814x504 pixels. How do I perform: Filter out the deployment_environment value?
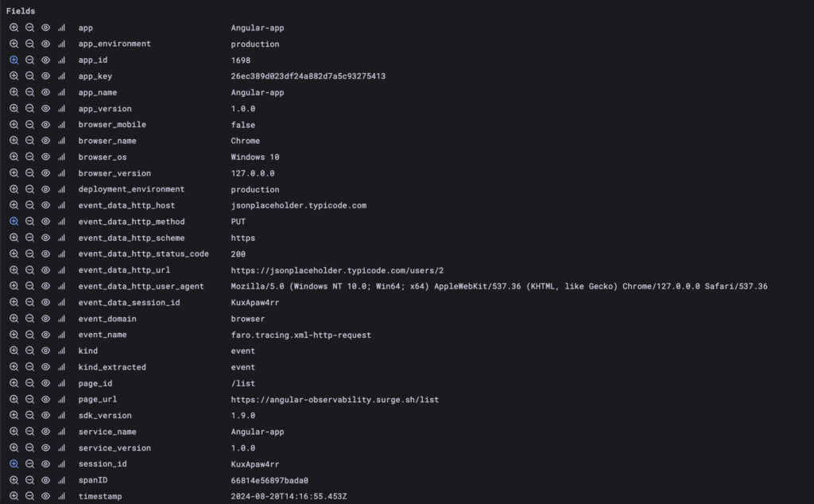tap(29, 189)
